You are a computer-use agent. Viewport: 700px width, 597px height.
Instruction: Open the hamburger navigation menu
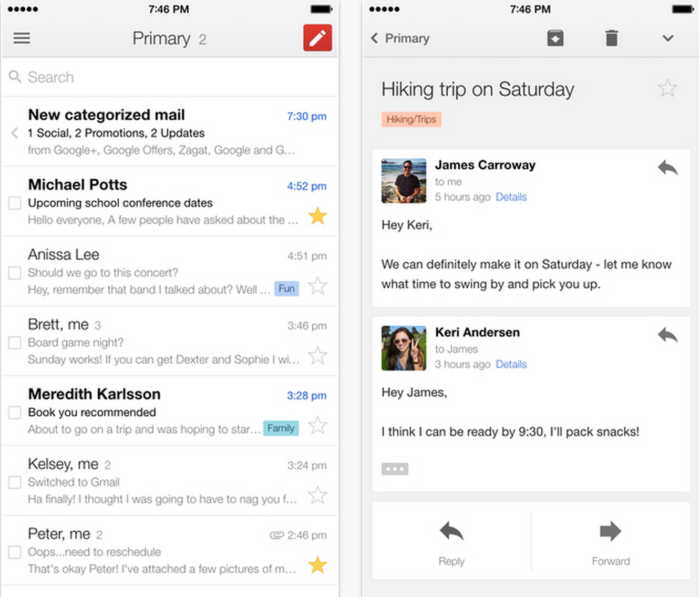pyautogui.click(x=22, y=38)
